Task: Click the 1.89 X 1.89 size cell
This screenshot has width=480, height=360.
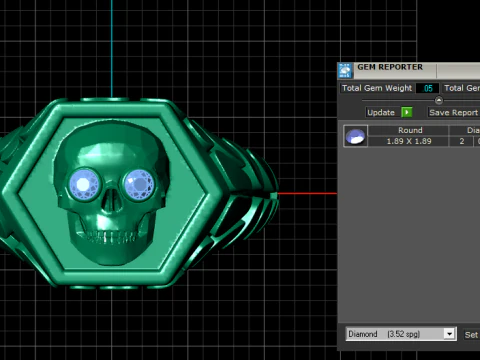Action: click(x=409, y=141)
